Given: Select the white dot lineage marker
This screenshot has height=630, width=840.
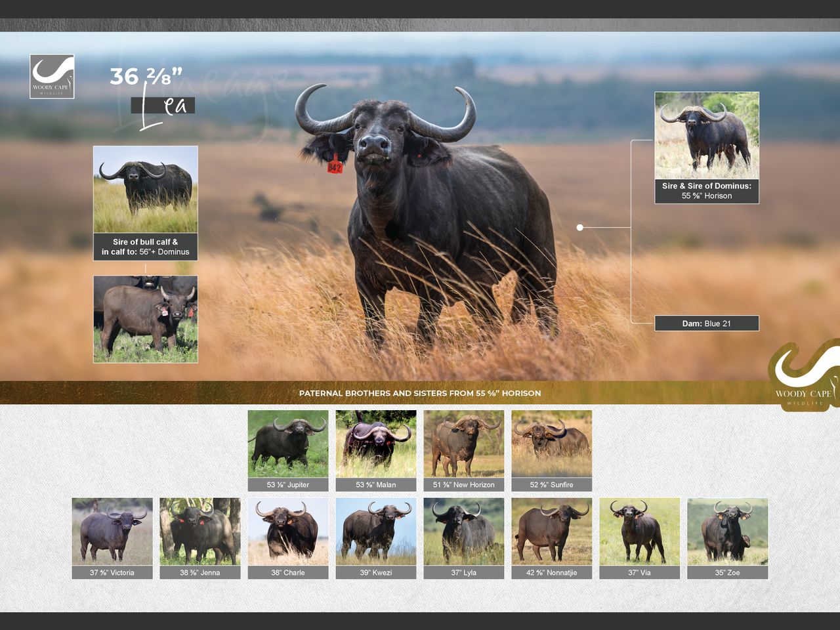Looking at the screenshot, I should (x=579, y=227).
